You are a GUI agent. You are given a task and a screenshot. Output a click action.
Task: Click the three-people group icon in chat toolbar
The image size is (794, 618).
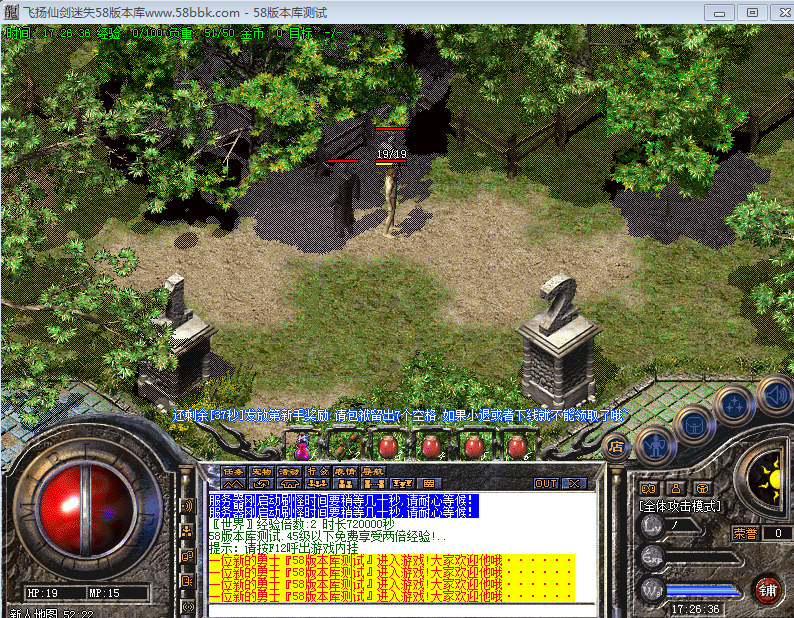point(317,484)
